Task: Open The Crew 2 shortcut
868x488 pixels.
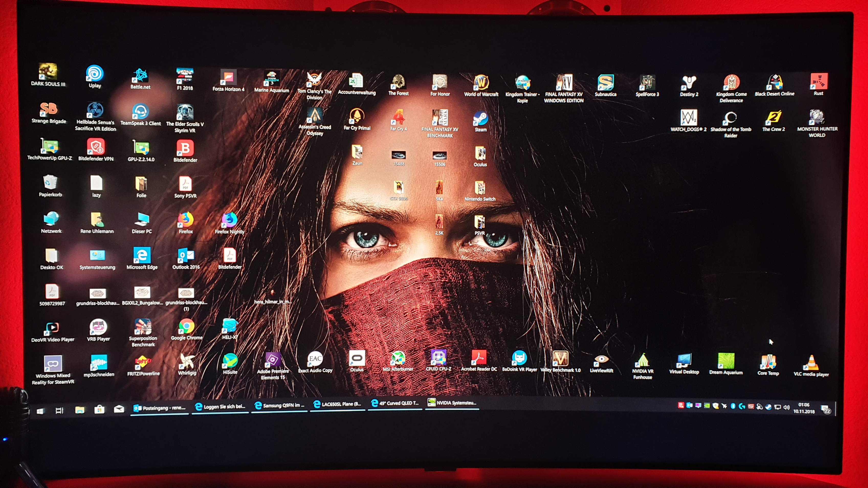Action: [x=774, y=120]
